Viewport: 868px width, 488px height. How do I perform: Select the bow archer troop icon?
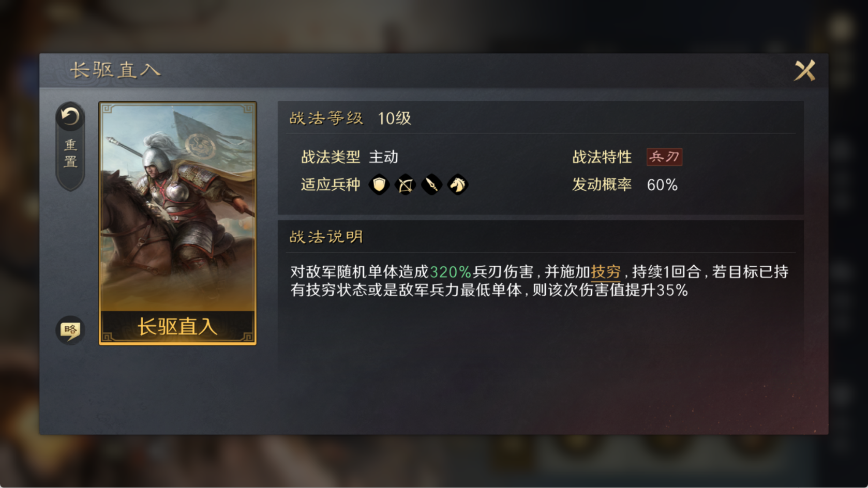(x=406, y=185)
